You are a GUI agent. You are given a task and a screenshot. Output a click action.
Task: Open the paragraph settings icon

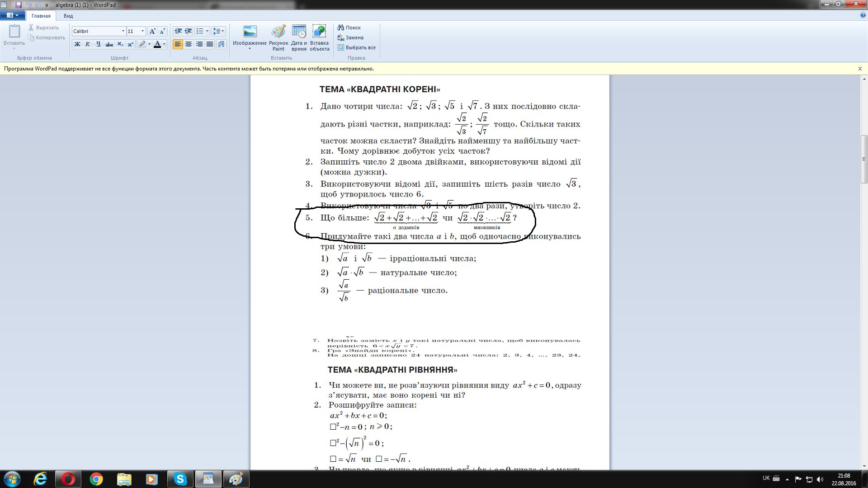pos(221,44)
